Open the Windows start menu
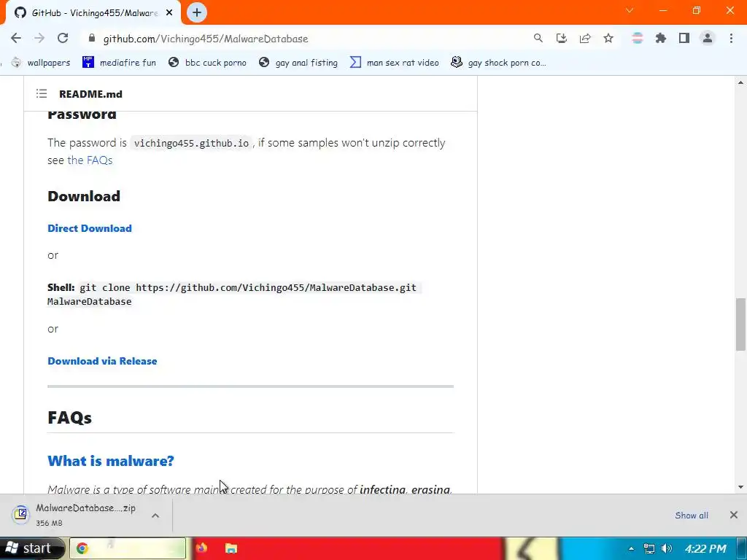This screenshot has width=747, height=560. click(31, 548)
